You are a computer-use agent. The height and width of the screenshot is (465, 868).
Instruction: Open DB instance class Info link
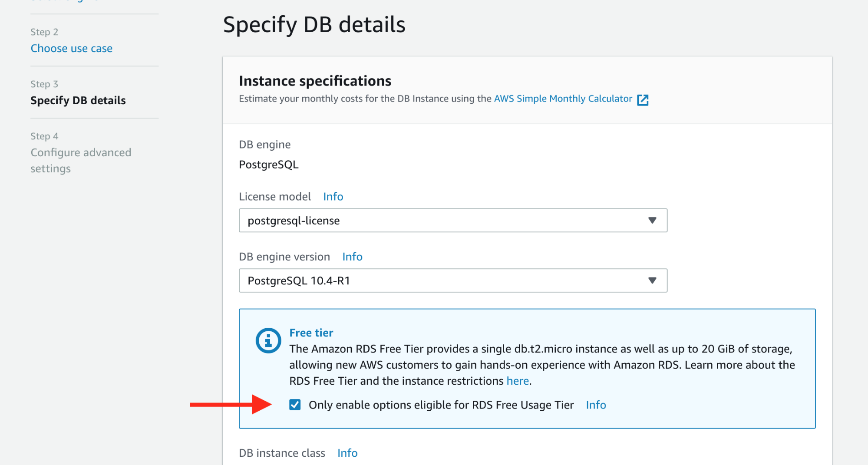347,453
